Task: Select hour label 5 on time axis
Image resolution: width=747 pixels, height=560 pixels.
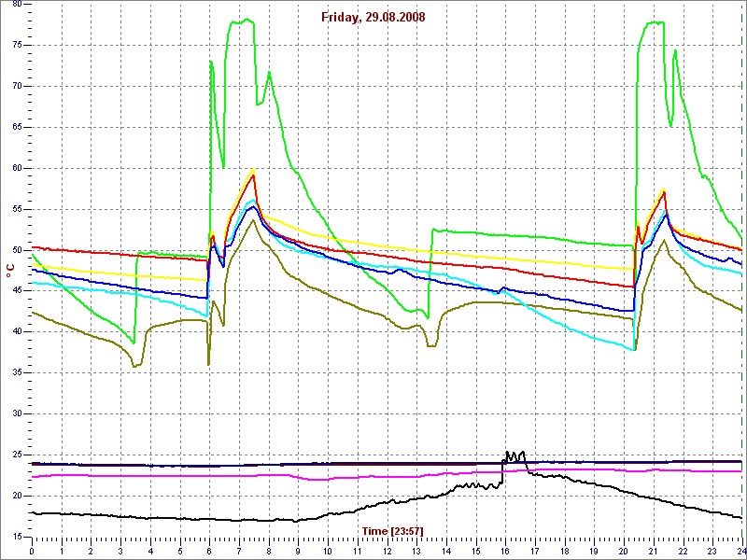Action: tap(180, 553)
